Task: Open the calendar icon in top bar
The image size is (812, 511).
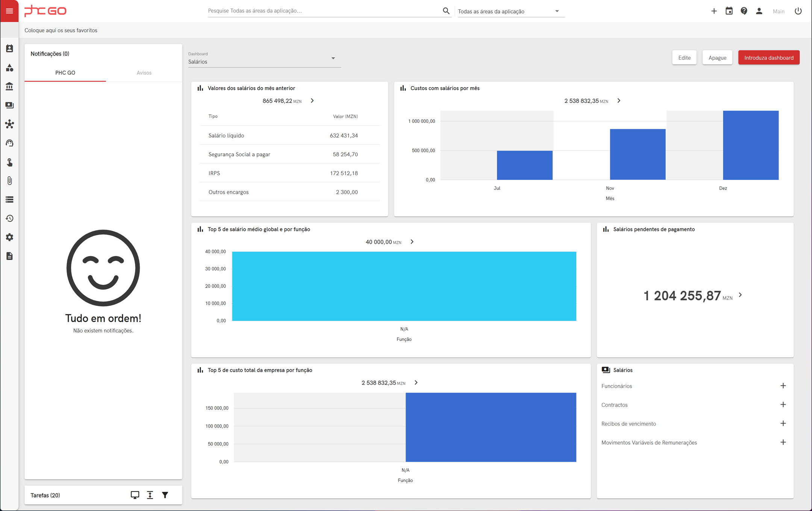Action: tap(729, 11)
